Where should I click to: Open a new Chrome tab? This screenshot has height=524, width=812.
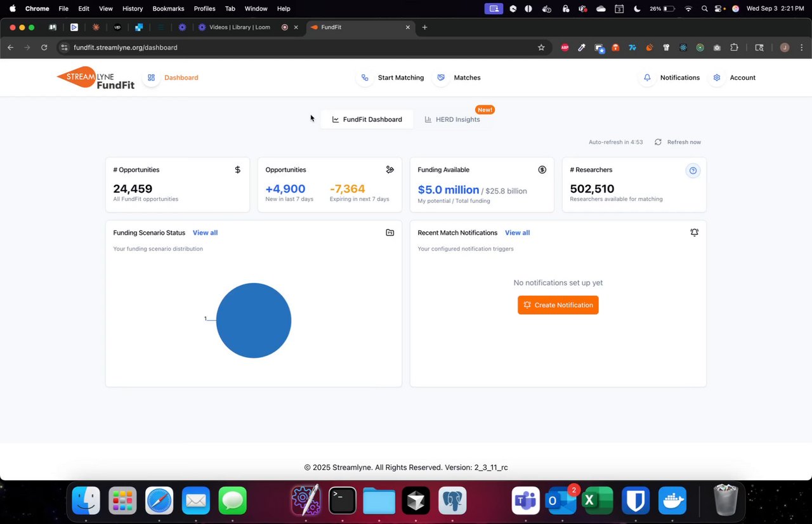click(424, 27)
